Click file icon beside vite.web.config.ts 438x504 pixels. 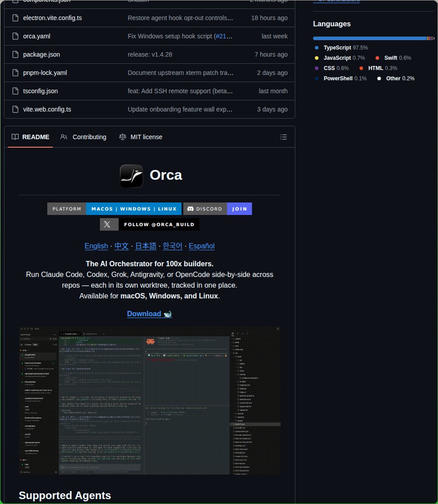[x=15, y=110]
